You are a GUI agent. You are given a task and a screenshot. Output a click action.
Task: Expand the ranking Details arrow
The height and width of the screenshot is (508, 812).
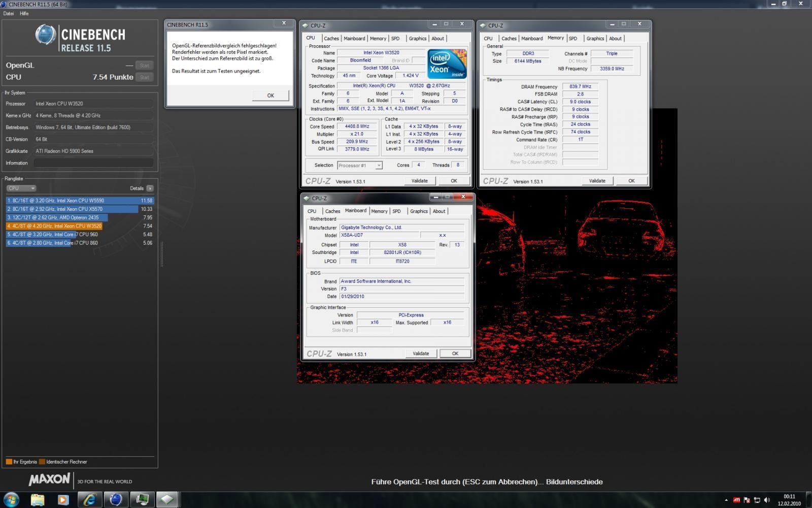[150, 188]
